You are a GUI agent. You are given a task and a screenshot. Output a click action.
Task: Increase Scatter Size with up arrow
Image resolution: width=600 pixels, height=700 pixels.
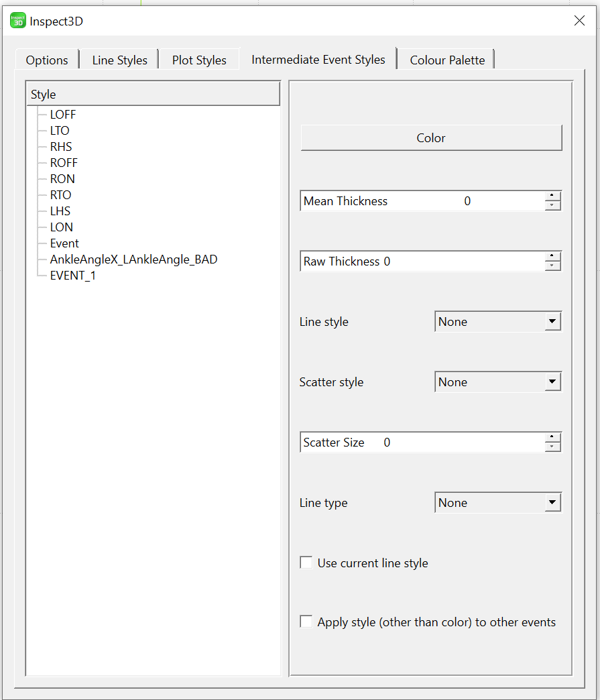[x=552, y=436]
